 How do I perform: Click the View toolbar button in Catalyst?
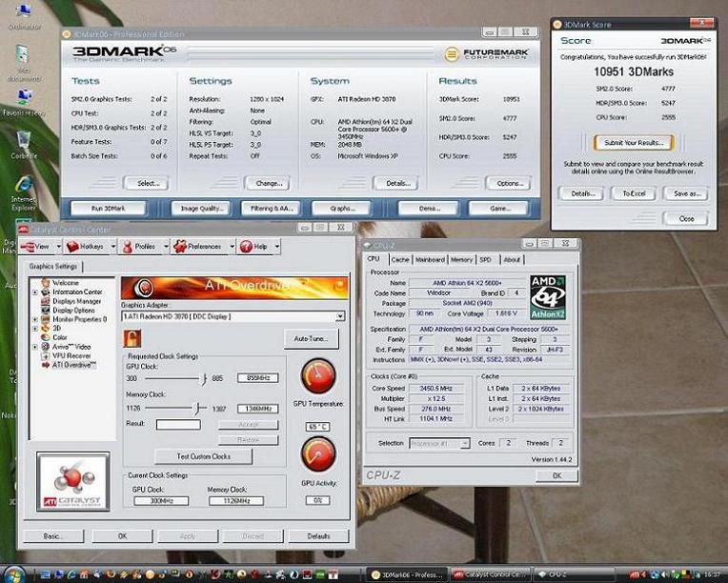tap(36, 247)
